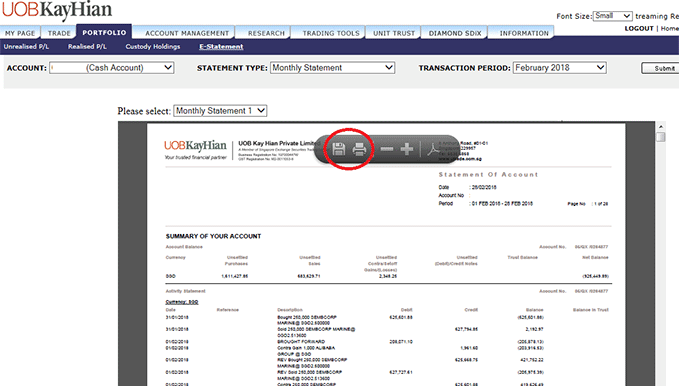
Task: Zoom out with the minus icon
Action: pyautogui.click(x=387, y=149)
